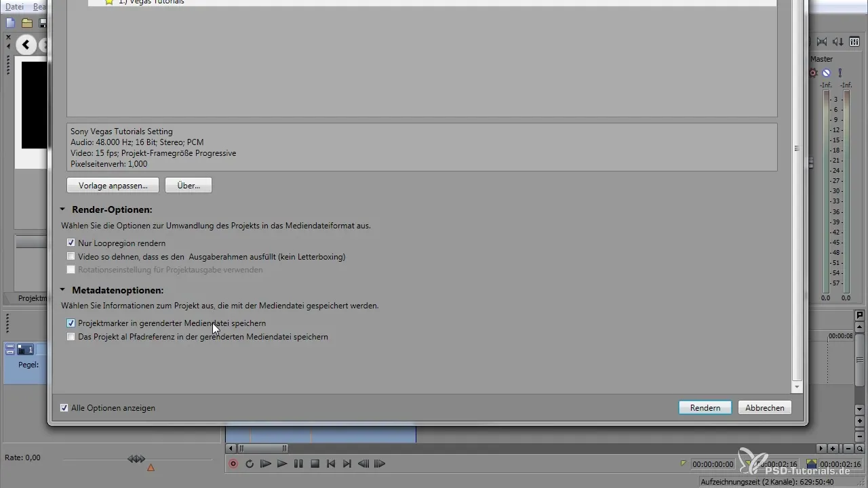Uncheck Nur Loopregion rendern

click(71, 243)
